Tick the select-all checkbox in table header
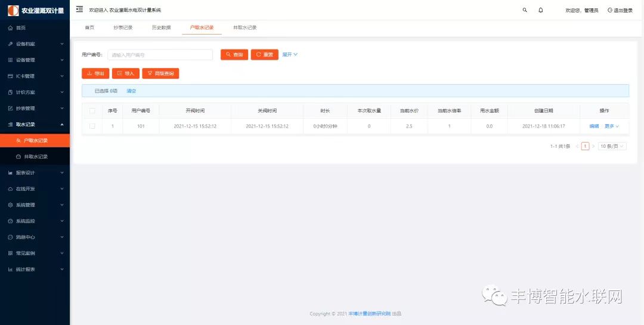The height and width of the screenshot is (325, 644). point(92,111)
